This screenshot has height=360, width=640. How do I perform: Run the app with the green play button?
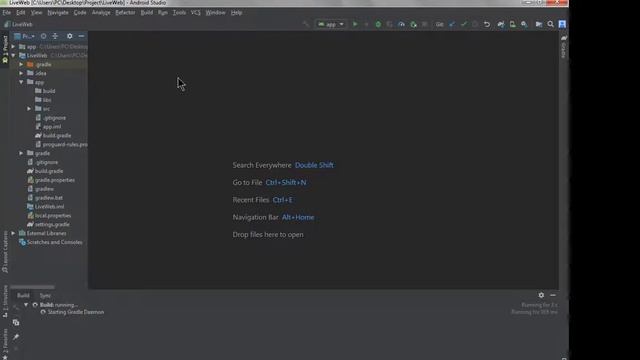pos(355,24)
